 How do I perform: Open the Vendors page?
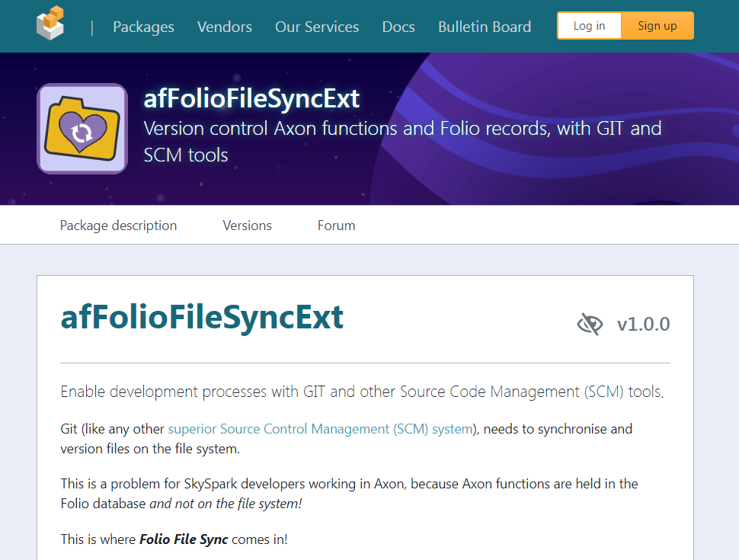(x=224, y=27)
